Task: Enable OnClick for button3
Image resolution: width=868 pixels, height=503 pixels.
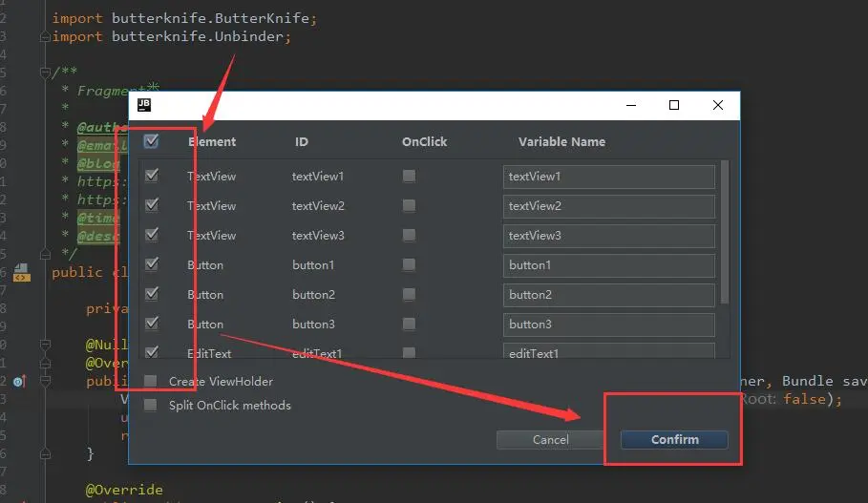Action: click(x=409, y=324)
